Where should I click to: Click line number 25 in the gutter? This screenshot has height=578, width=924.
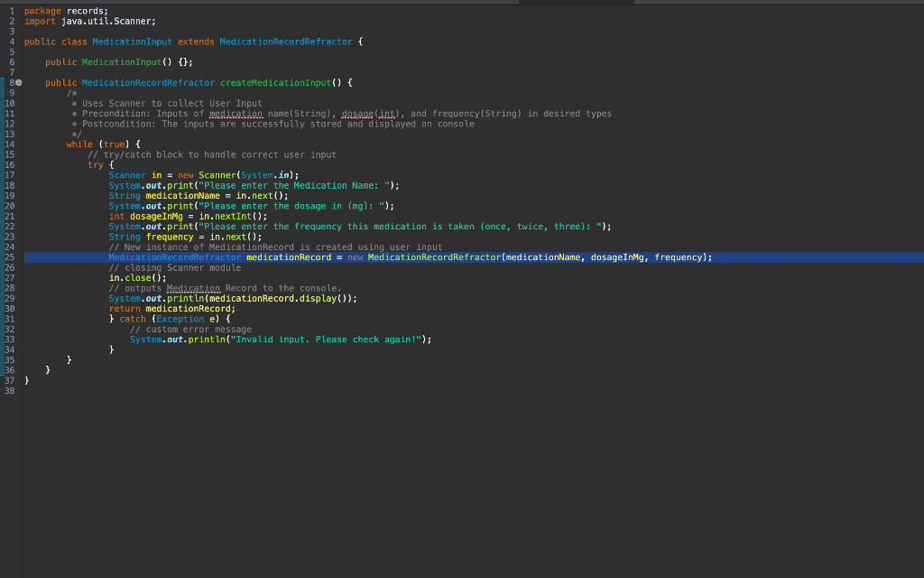10,257
